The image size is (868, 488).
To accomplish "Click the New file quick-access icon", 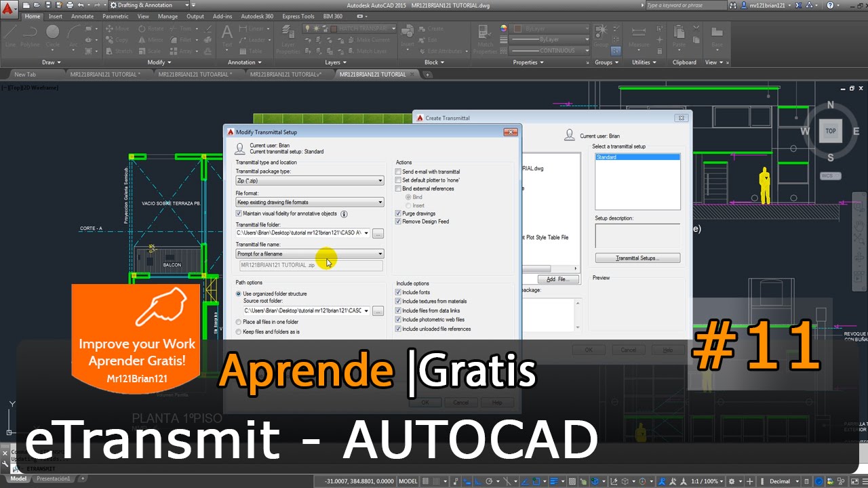I will coord(25,5).
